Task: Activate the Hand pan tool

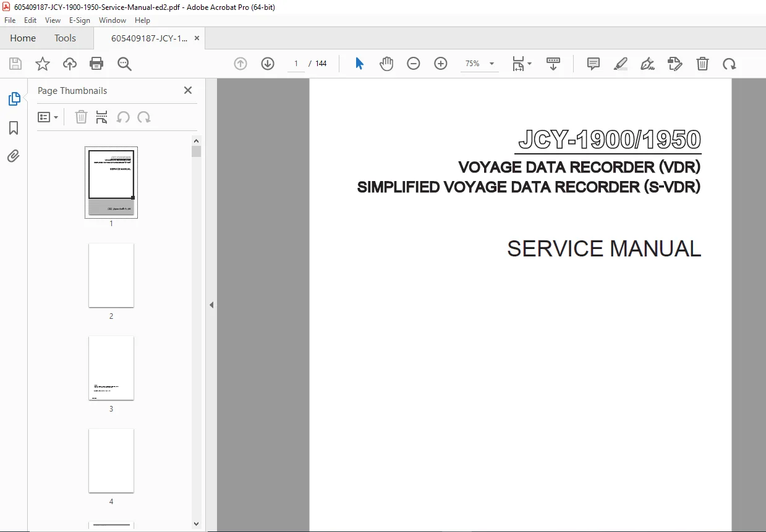Action: coord(386,64)
